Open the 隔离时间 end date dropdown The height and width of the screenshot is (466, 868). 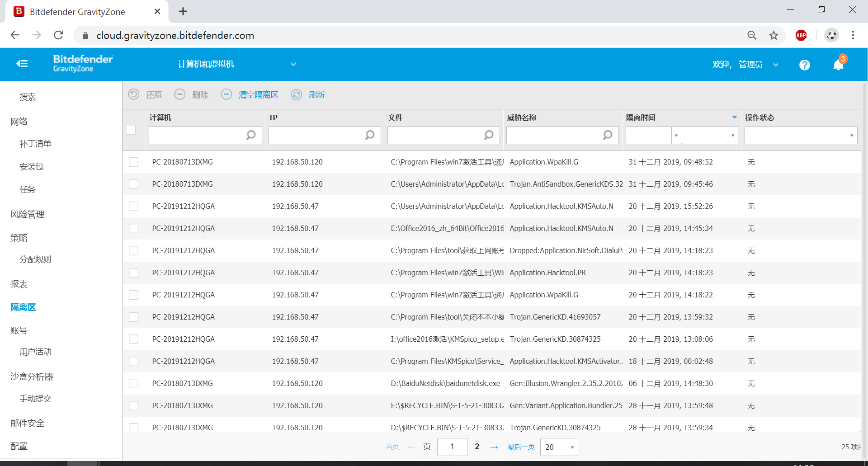tap(733, 135)
